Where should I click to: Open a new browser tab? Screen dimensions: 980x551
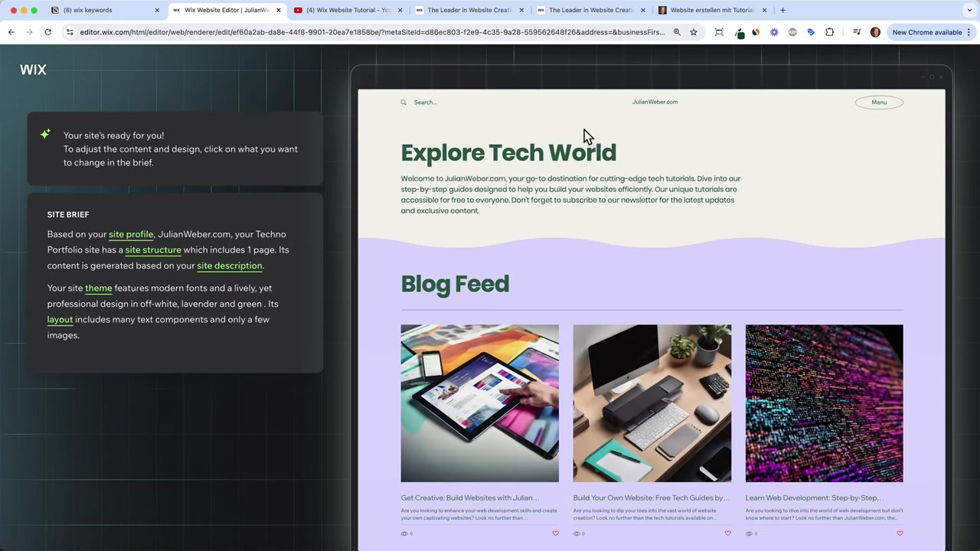[x=782, y=10]
